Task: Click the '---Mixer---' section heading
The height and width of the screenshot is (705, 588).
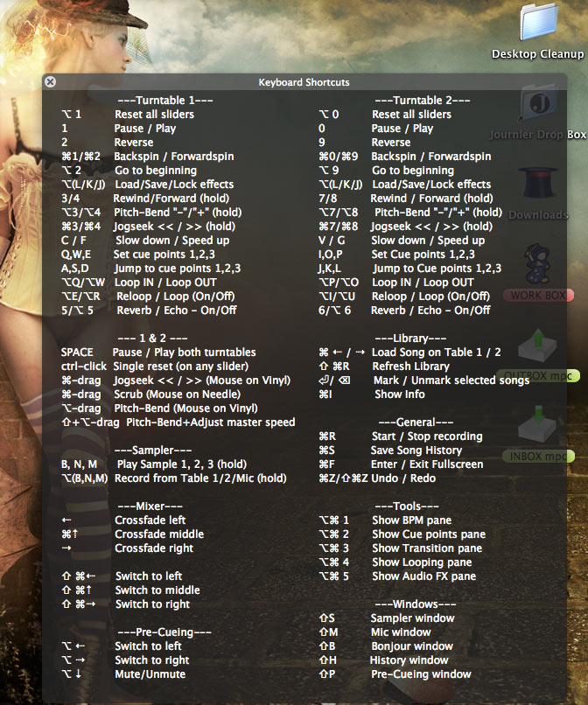Action: click(150, 506)
